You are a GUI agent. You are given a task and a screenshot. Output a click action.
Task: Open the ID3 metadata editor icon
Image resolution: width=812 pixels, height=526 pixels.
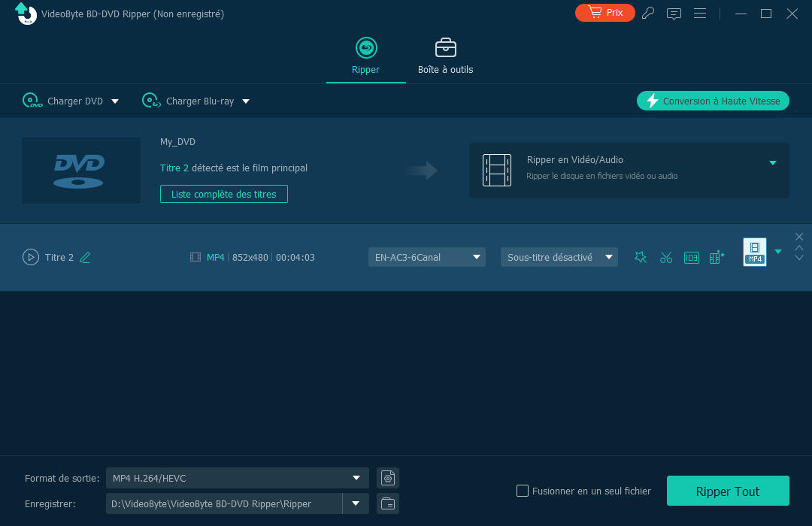pos(692,257)
